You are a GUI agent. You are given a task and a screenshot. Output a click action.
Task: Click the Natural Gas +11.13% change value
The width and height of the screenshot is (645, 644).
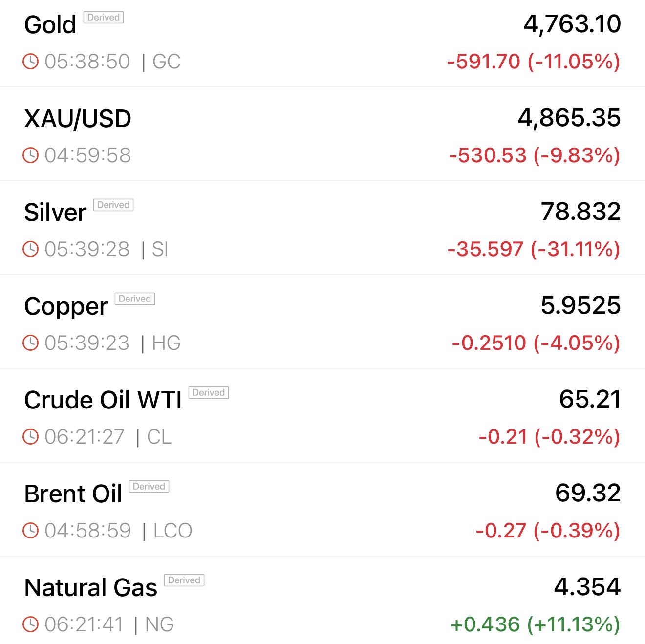click(x=535, y=624)
